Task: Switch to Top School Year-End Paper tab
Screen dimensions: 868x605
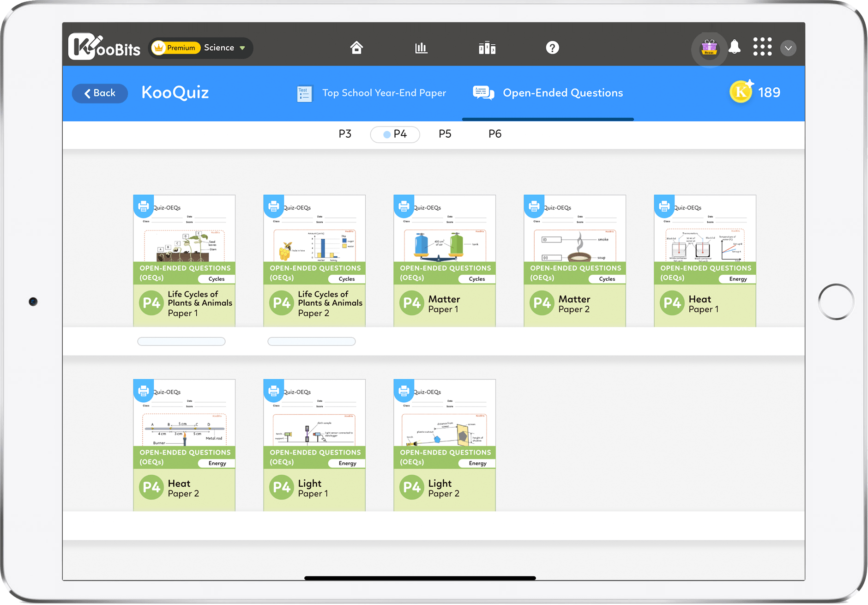Action: coord(372,93)
